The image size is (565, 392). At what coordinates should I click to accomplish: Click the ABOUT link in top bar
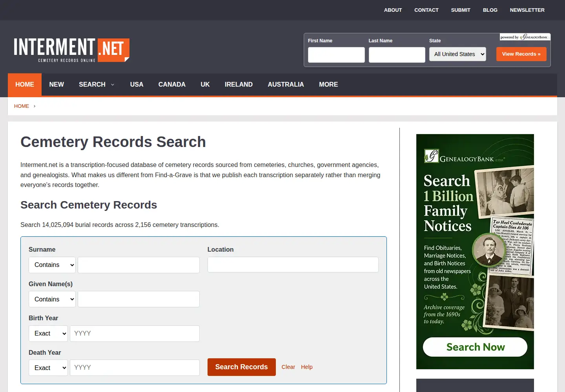(x=393, y=10)
